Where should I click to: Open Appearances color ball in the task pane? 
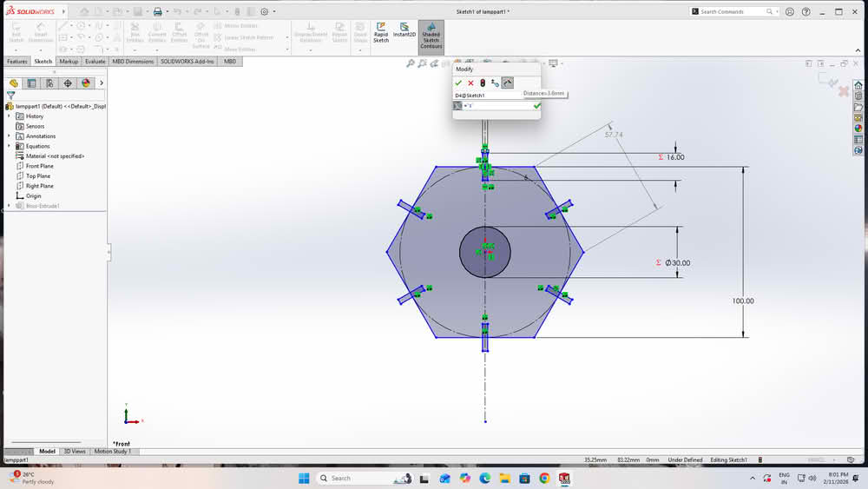tap(858, 129)
